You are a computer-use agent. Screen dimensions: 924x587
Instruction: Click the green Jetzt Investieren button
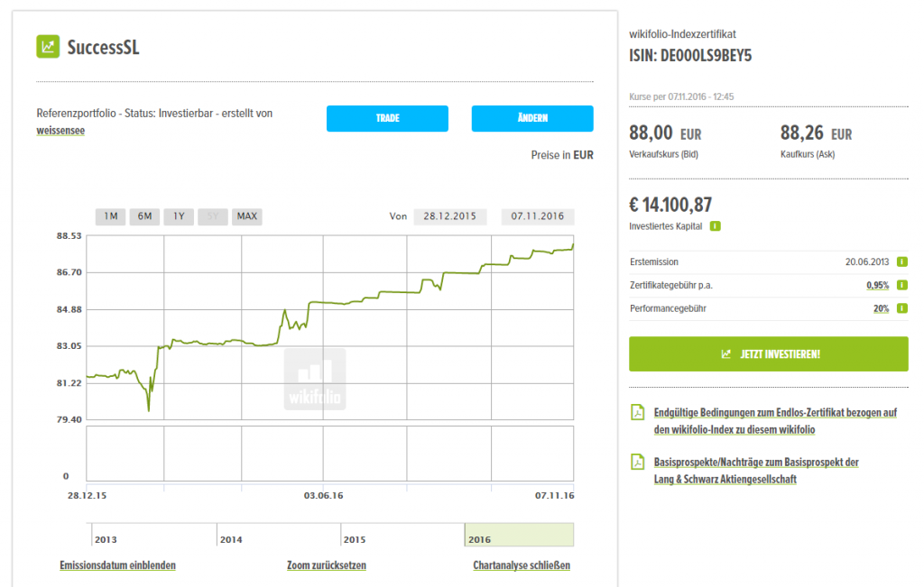(768, 354)
